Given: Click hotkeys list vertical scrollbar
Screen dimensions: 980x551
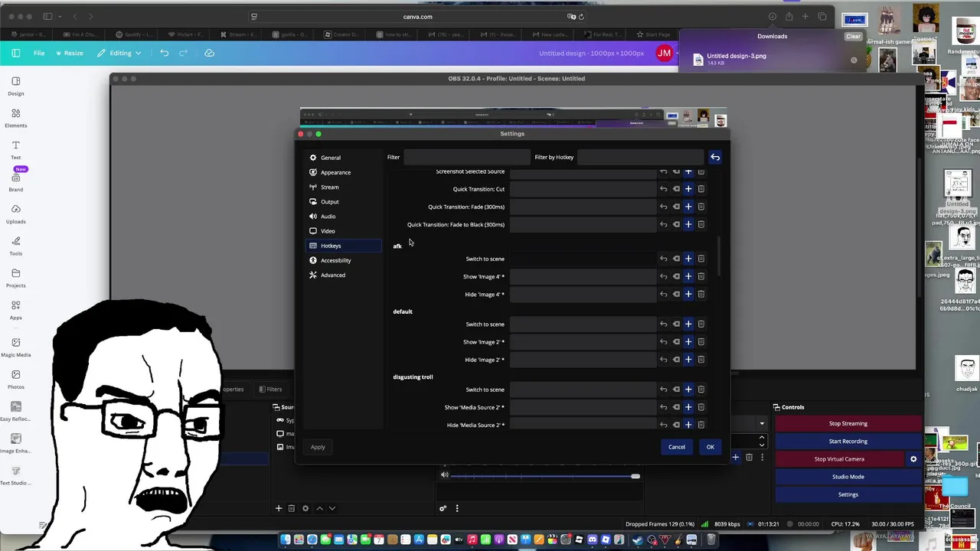Looking at the screenshot, I should click(x=719, y=256).
